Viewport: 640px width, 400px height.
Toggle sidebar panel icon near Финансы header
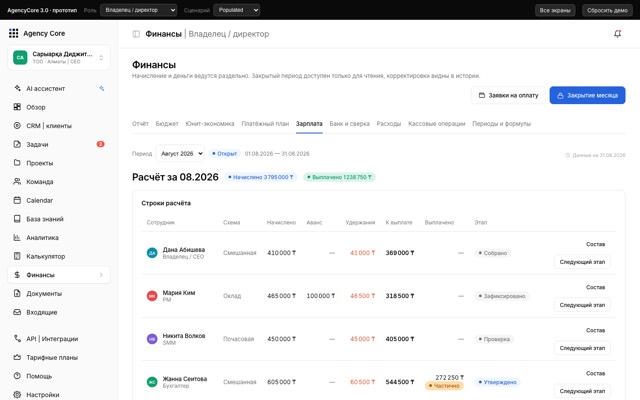point(136,34)
